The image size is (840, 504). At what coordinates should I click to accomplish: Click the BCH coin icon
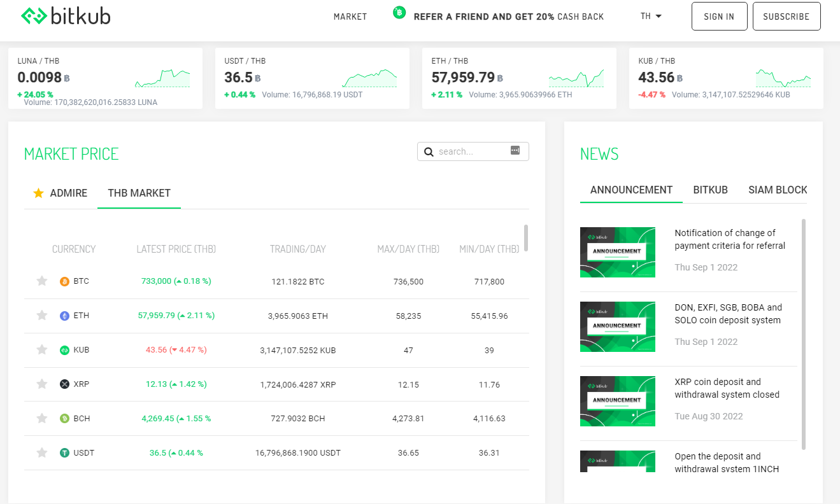tap(64, 419)
